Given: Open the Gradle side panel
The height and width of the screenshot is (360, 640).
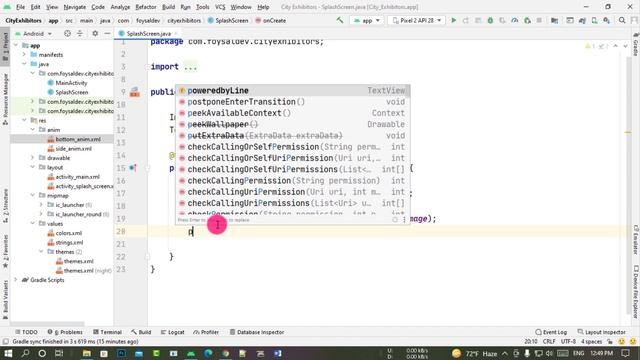Looking at the screenshot, I should pos(636,44).
